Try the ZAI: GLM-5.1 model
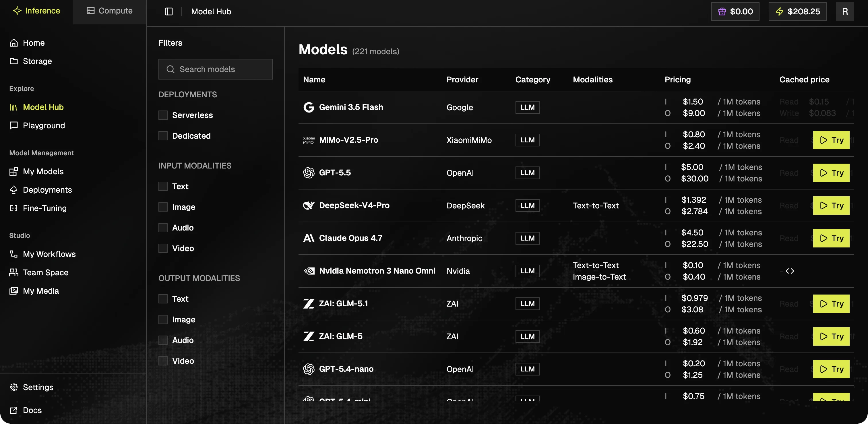 pyautogui.click(x=831, y=304)
